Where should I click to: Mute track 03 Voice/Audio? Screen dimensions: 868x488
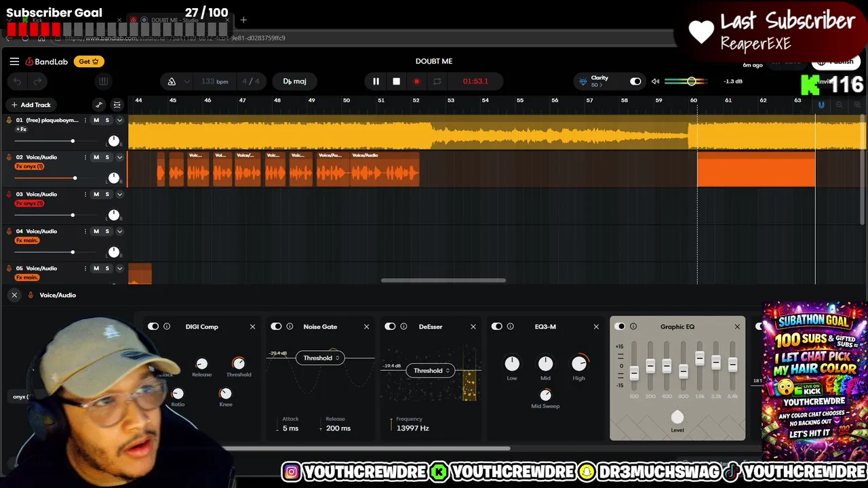[96, 195]
